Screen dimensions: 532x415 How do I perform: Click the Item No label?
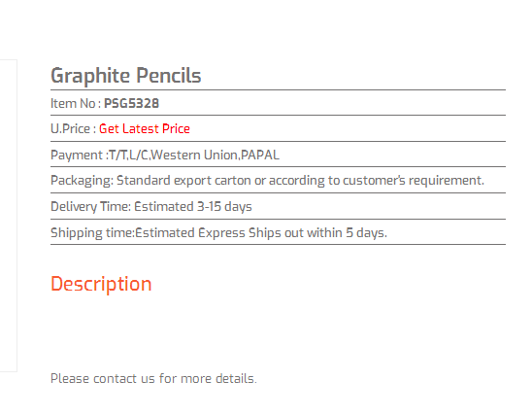click(76, 103)
